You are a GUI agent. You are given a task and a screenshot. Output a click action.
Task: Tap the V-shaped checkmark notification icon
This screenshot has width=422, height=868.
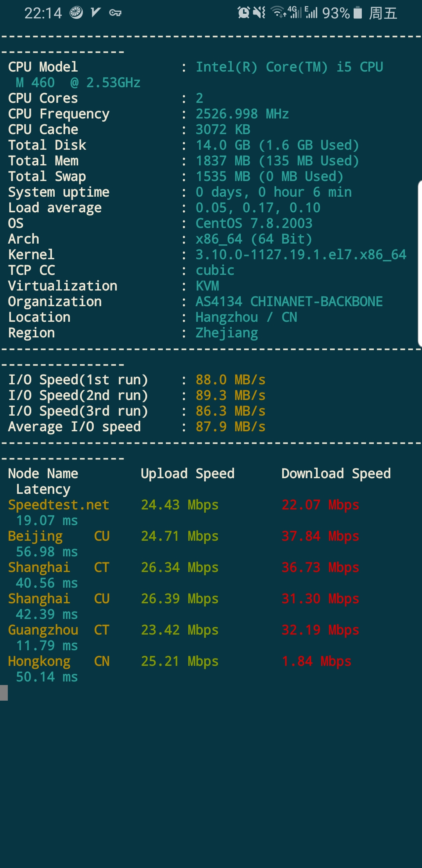96,13
